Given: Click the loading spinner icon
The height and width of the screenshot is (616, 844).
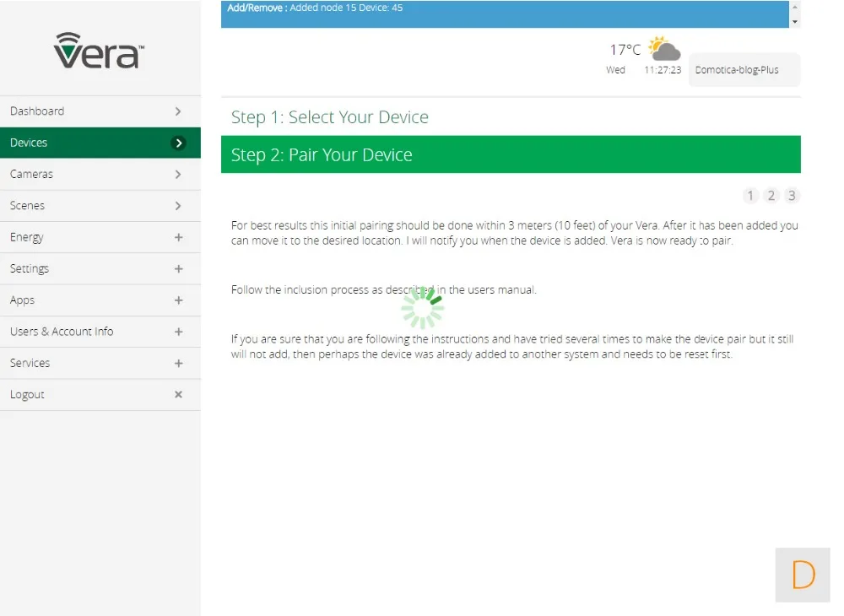Looking at the screenshot, I should click(x=423, y=307).
